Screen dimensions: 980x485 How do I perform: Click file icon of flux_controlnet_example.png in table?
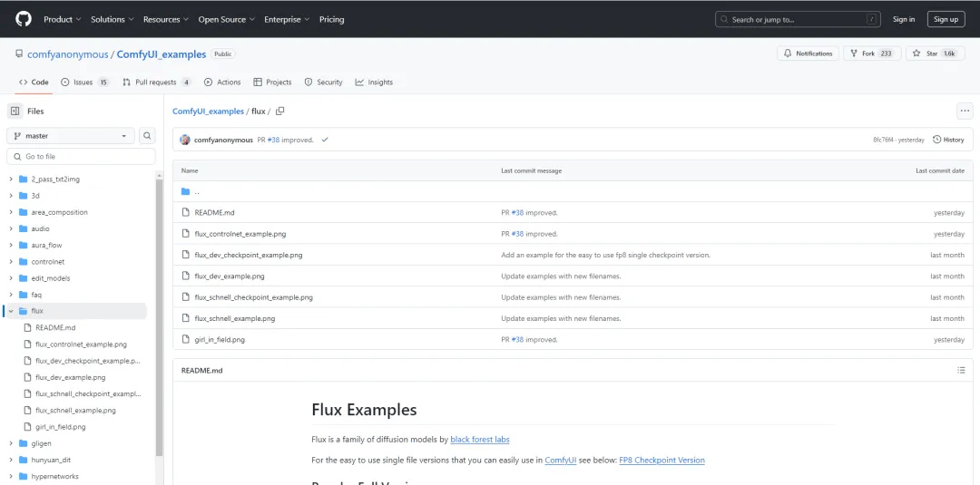[x=185, y=234]
